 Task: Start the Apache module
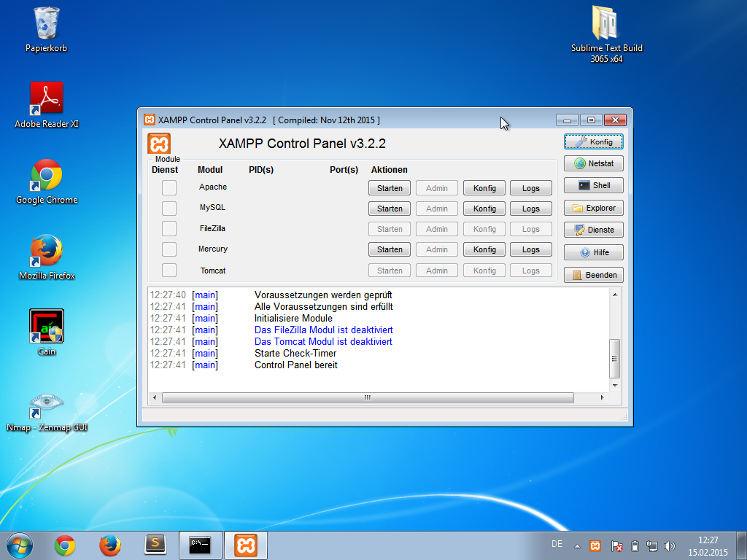390,188
